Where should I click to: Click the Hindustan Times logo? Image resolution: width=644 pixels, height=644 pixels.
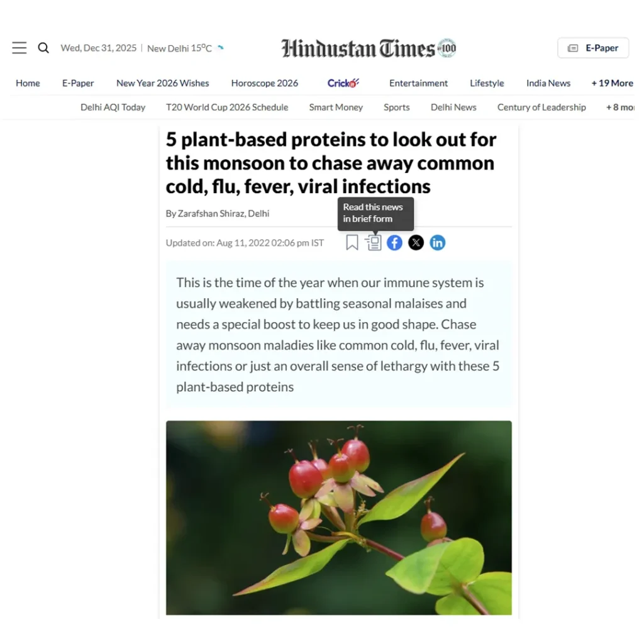pyautogui.click(x=369, y=48)
